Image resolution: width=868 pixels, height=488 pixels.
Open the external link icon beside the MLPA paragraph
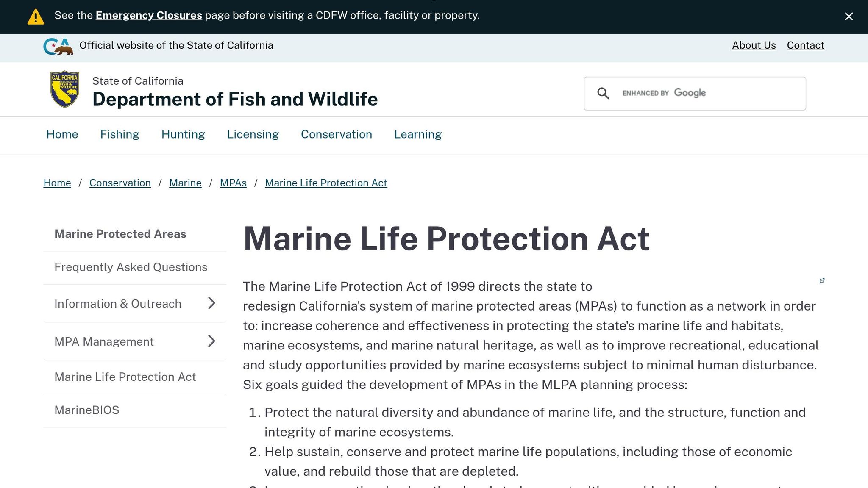click(822, 280)
